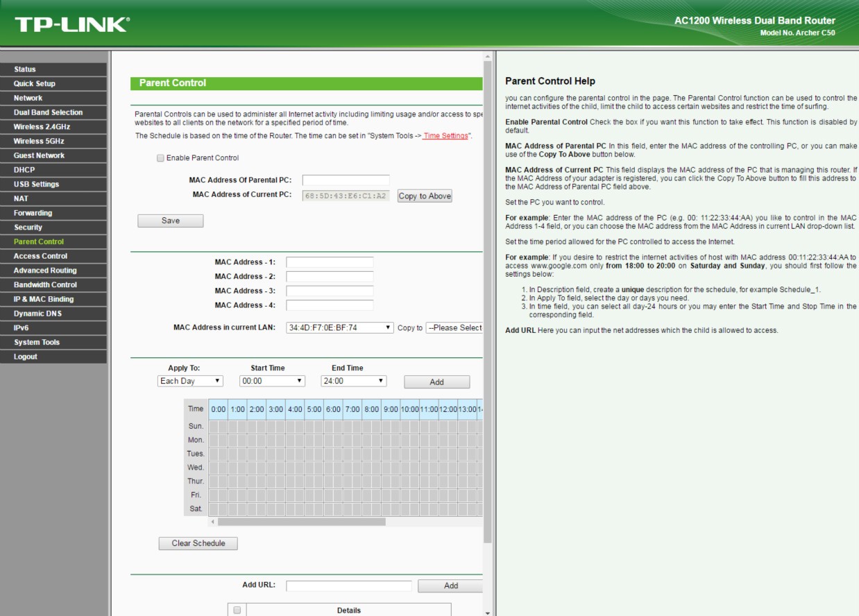Open System Tools in sidebar
859x616 pixels.
(x=37, y=343)
